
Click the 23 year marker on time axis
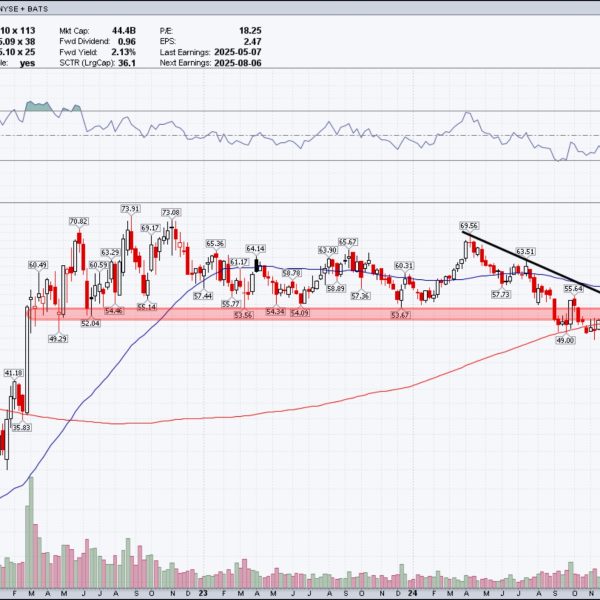tap(202, 593)
